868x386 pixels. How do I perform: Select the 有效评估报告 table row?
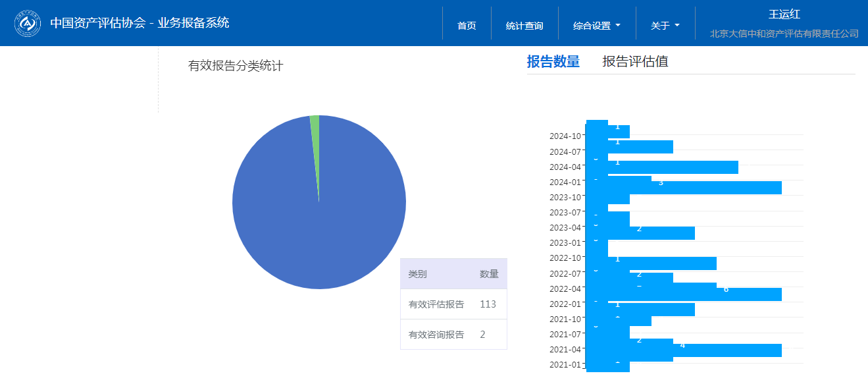[x=453, y=304]
